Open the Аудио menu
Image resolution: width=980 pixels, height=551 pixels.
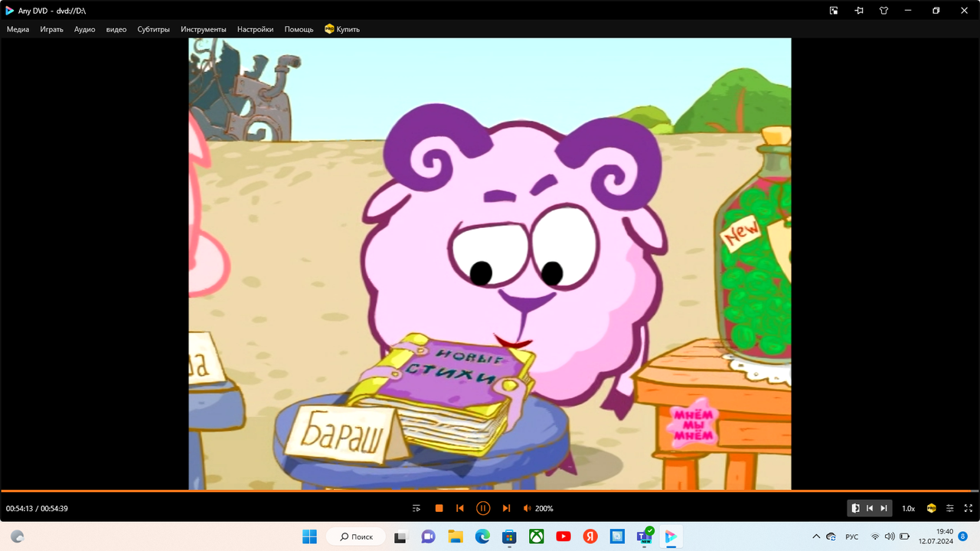click(84, 29)
